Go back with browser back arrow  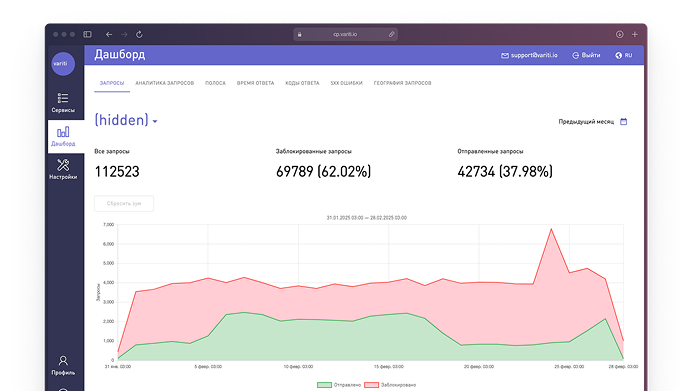[x=109, y=34]
